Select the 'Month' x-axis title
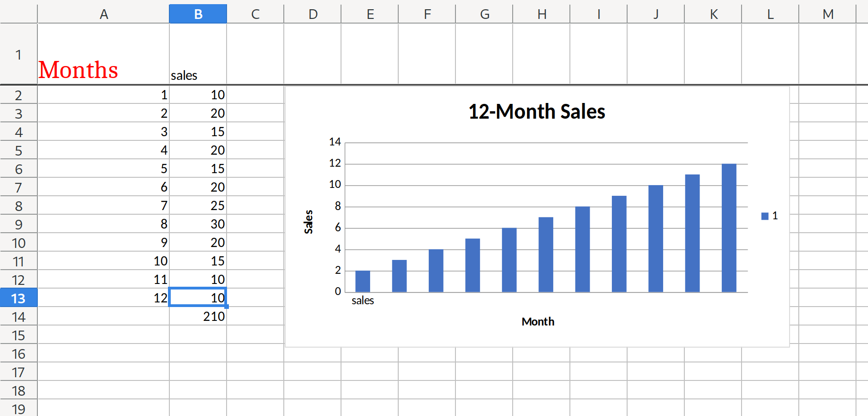 [538, 321]
